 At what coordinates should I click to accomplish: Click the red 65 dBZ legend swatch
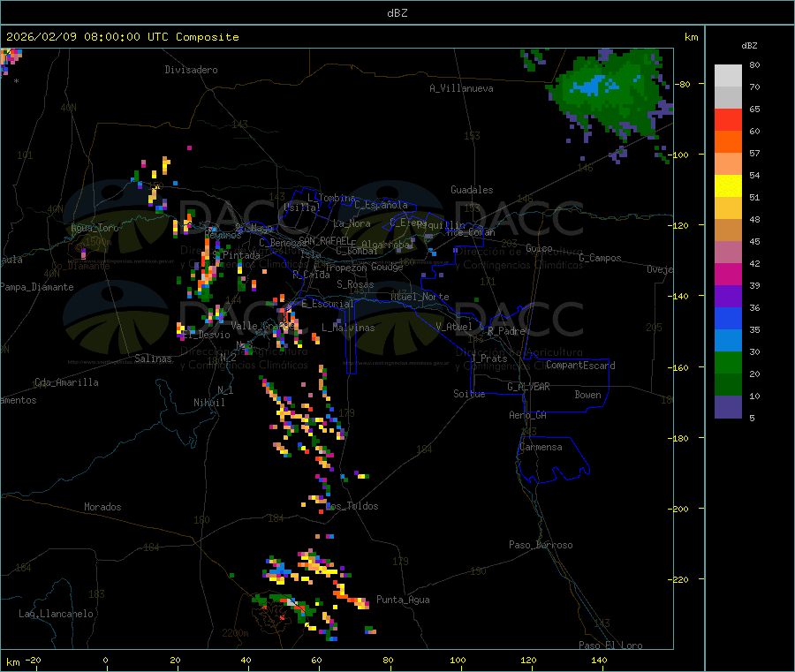click(728, 120)
